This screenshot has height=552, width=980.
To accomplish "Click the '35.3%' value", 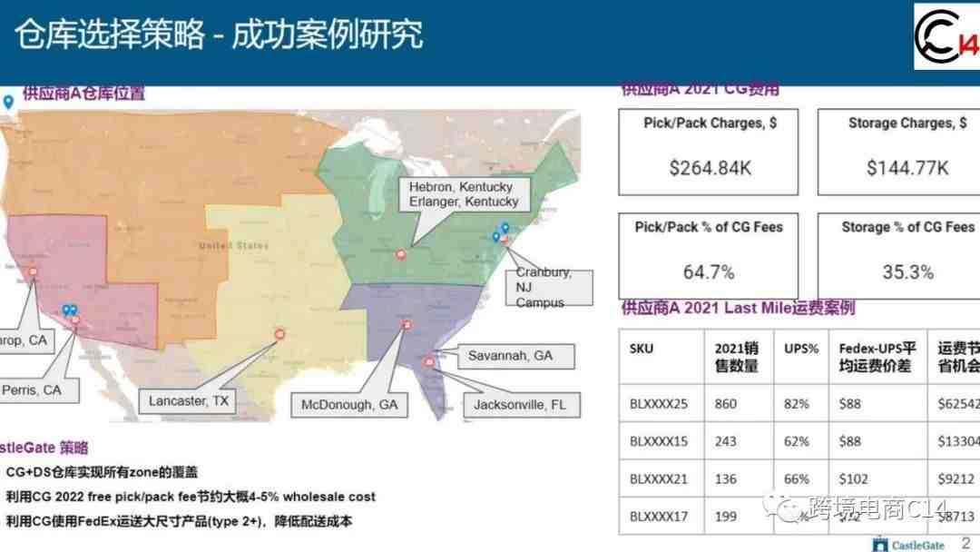I will pyautogui.click(x=907, y=272).
